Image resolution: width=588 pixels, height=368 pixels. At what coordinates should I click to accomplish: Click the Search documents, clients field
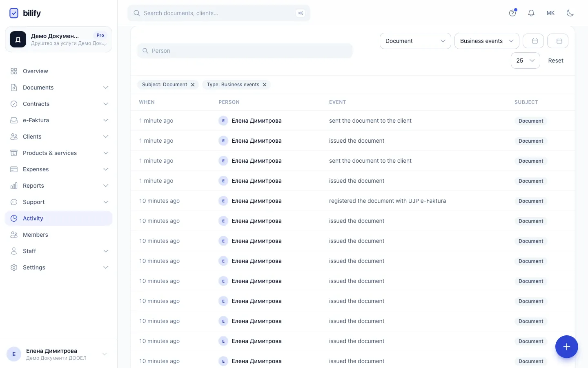[219, 13]
